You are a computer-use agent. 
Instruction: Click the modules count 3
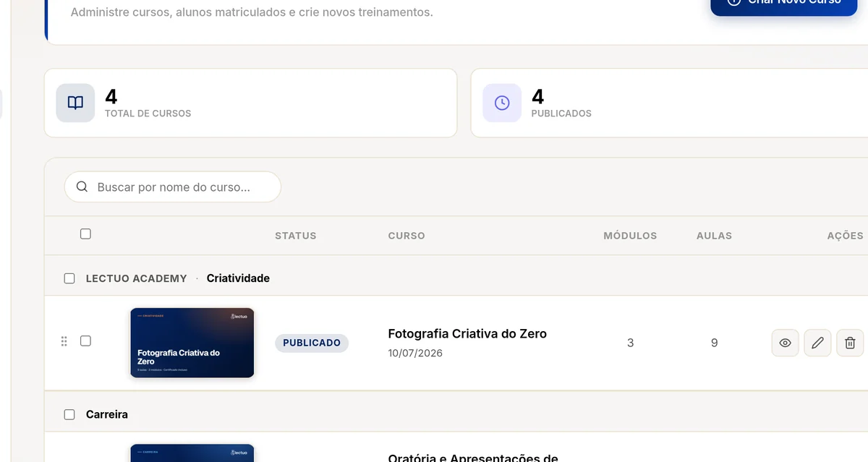[630, 343]
